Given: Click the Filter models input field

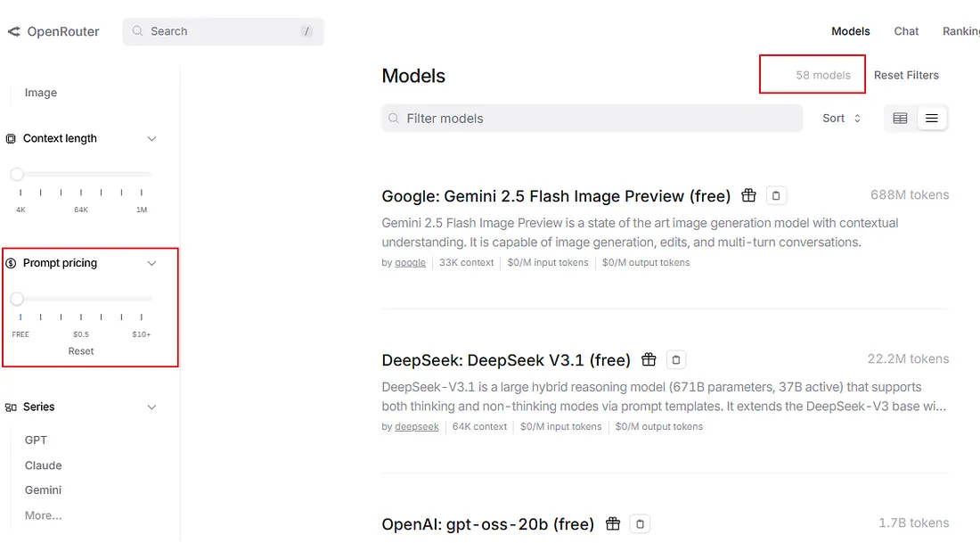Looking at the screenshot, I should (x=592, y=119).
